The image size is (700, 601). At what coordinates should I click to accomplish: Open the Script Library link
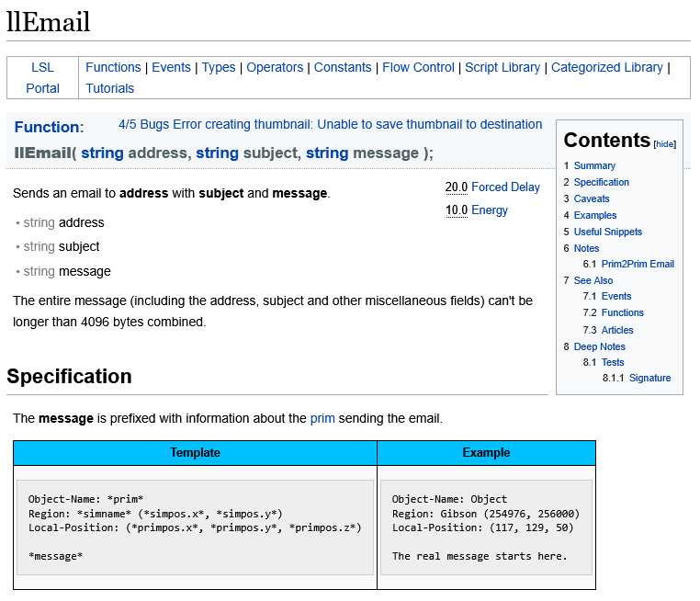click(502, 67)
